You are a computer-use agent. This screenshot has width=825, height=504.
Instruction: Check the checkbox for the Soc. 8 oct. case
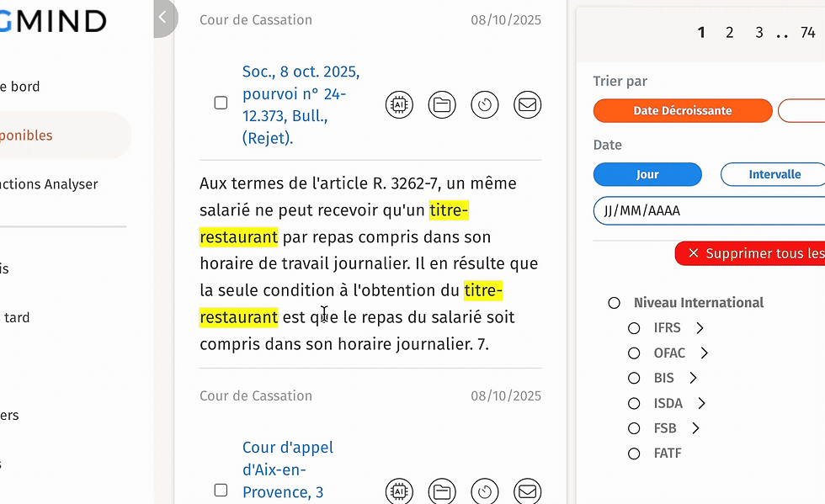coord(220,102)
